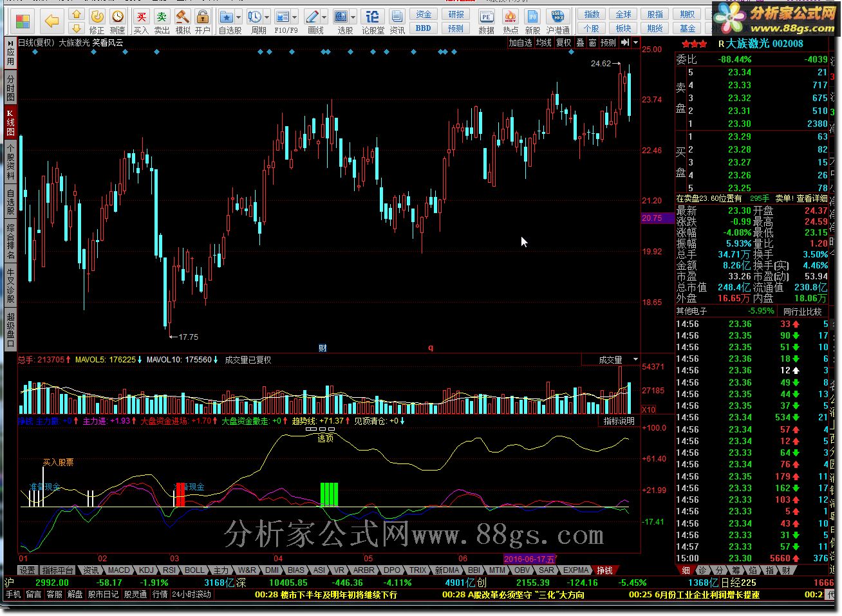Click the 板块 sector button
Viewport: 842px width, 616px height.
pyautogui.click(x=623, y=28)
